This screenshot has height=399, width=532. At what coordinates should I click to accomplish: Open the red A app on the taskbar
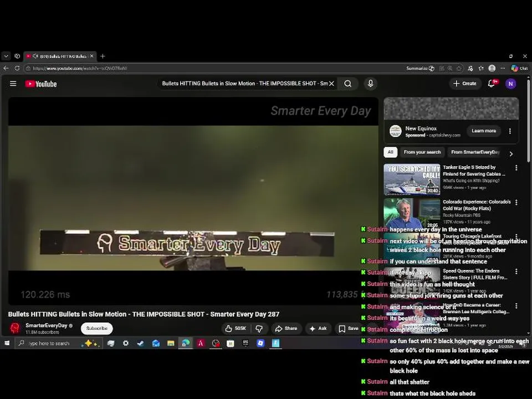[201, 343]
